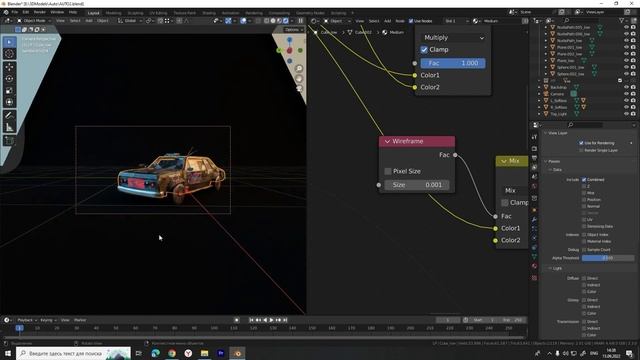Viewport: 640px width, 360px height.
Task: Switch to solid viewport shading
Action: [273, 20]
